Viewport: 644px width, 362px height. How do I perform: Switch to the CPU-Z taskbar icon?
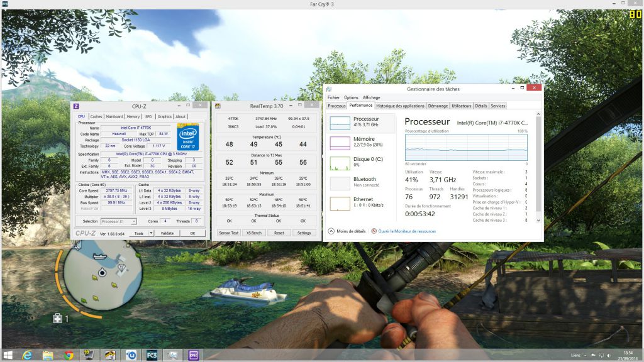[193, 355]
